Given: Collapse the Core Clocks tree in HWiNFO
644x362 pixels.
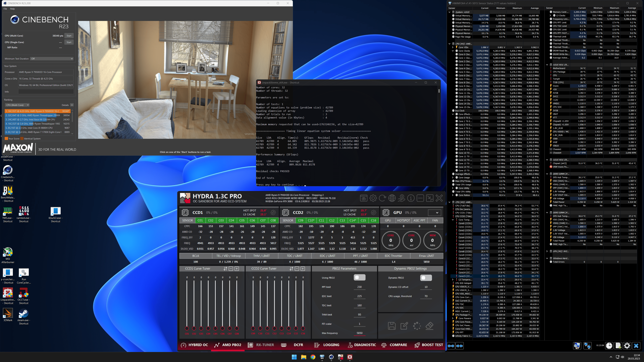Looking at the screenshot, I should (453, 51).
